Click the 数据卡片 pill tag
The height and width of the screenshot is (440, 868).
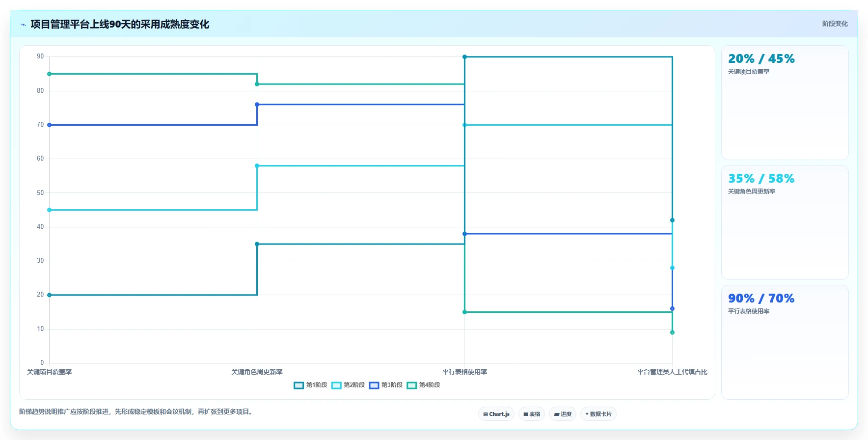click(x=598, y=414)
